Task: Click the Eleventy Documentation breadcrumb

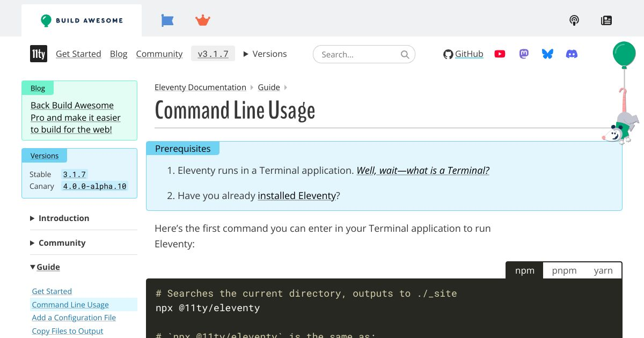Action: [200, 87]
